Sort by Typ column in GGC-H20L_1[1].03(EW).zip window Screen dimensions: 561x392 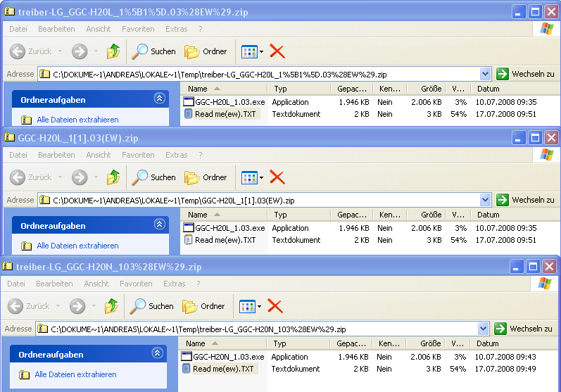pos(298,215)
